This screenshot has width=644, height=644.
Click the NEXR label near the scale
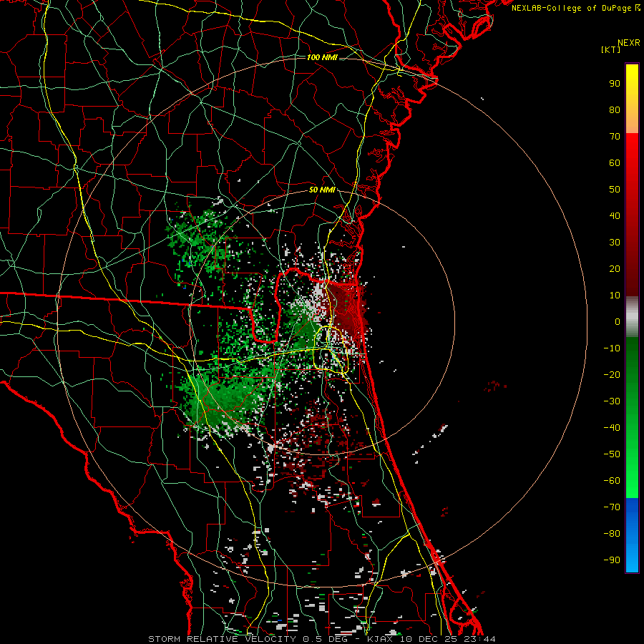(x=628, y=43)
